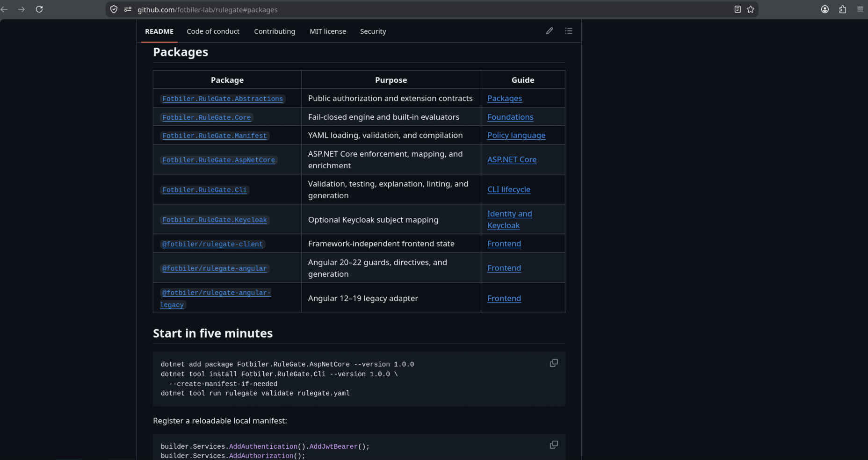
Task: Open the @fotbiler/rulegate-client package link
Action: (x=212, y=244)
